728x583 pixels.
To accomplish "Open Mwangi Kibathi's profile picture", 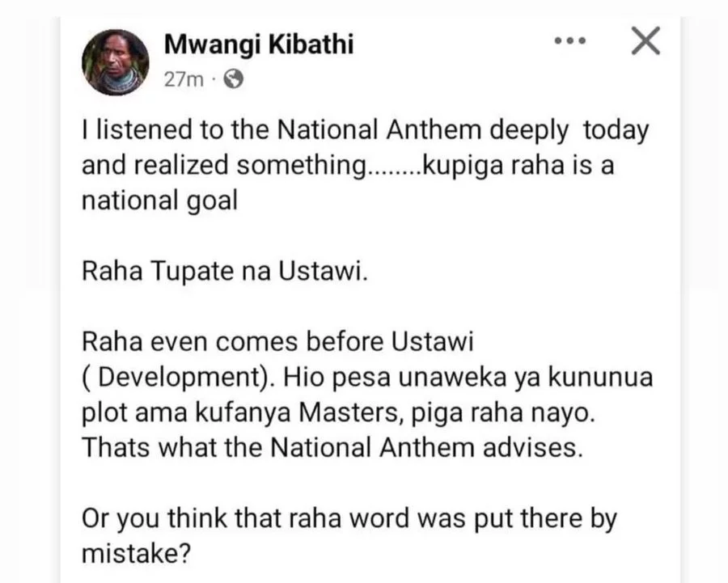I will [116, 61].
